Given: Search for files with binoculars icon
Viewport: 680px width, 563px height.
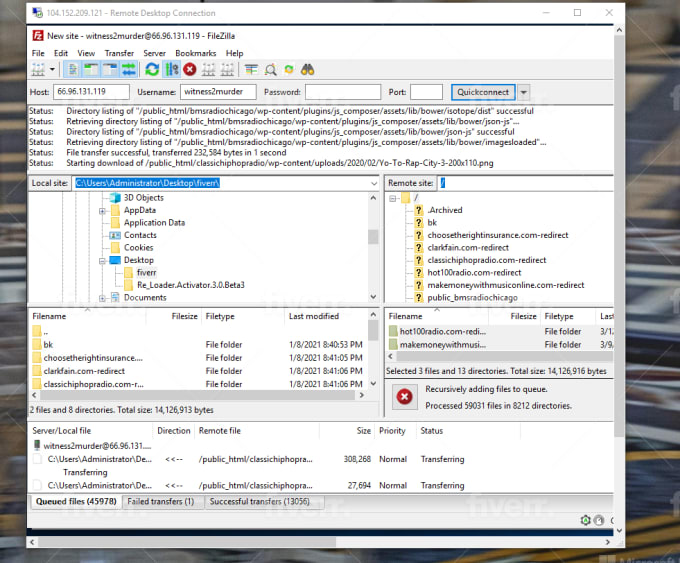Looking at the screenshot, I should pyautogui.click(x=307, y=69).
